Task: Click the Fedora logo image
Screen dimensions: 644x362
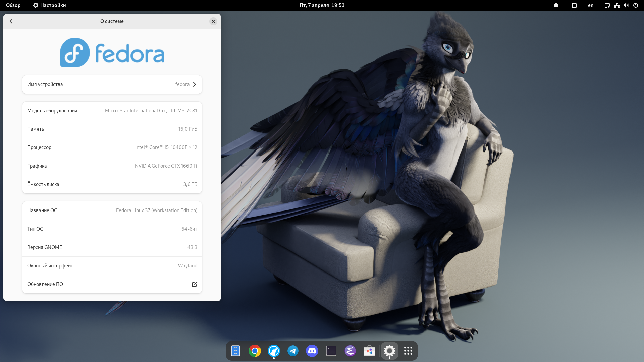Action: pyautogui.click(x=112, y=53)
